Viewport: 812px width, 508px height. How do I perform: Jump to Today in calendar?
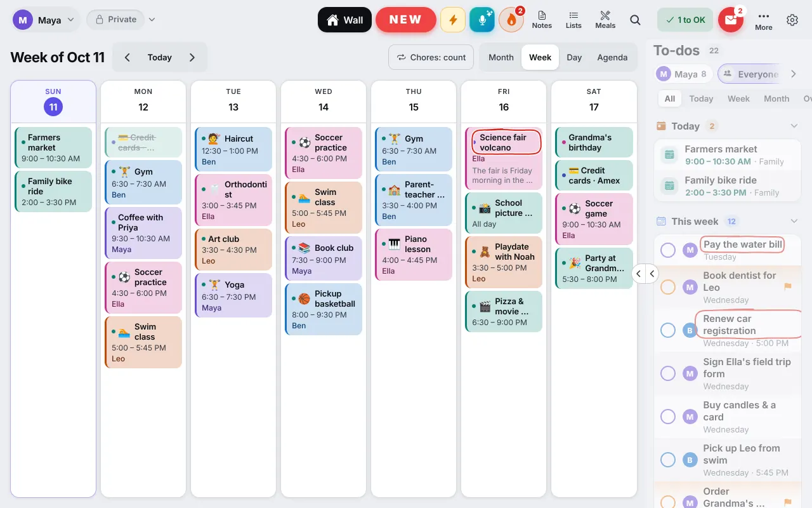pyautogui.click(x=159, y=57)
